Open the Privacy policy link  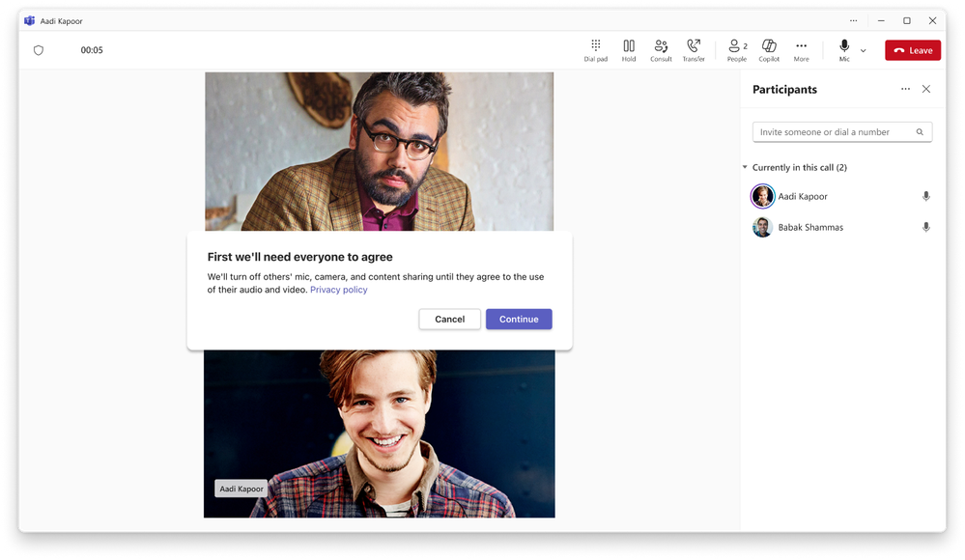click(x=339, y=289)
